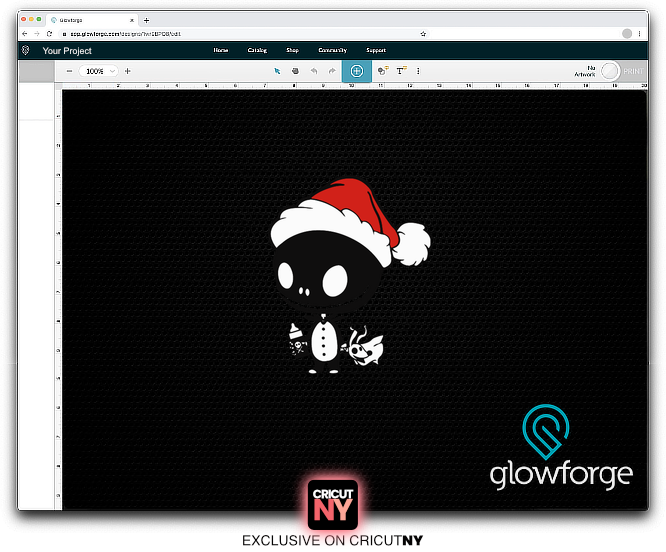Click the Santa hat skeleton artwork
The height and width of the screenshot is (552, 666).
(350, 276)
